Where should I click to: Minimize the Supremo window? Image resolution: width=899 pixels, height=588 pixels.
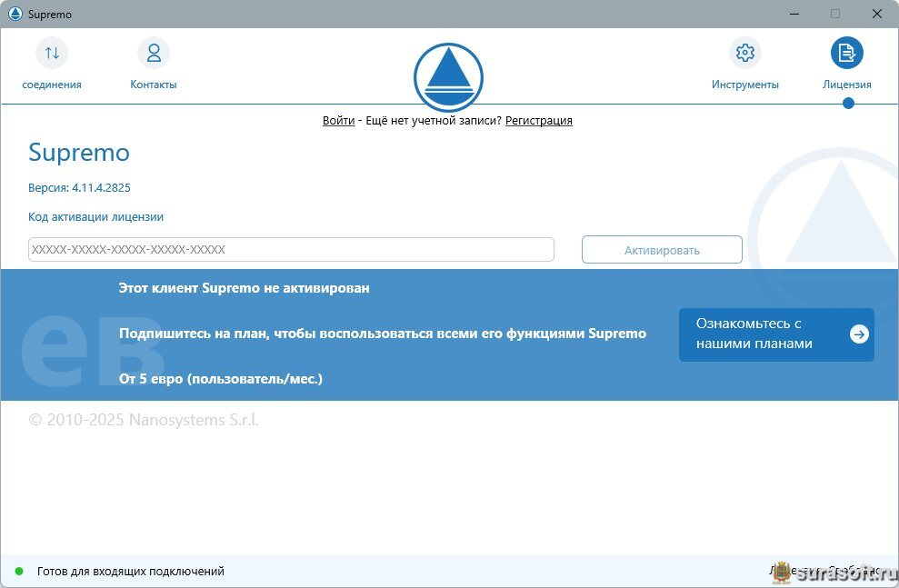pyautogui.click(x=794, y=14)
